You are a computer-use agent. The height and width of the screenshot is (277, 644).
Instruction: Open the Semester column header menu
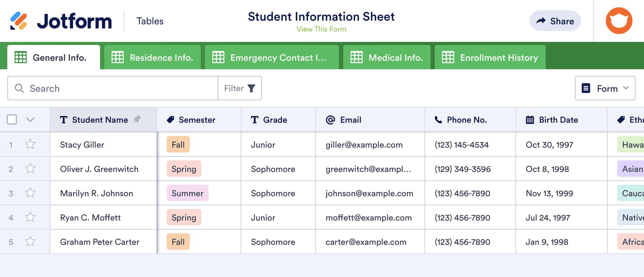[197, 120]
